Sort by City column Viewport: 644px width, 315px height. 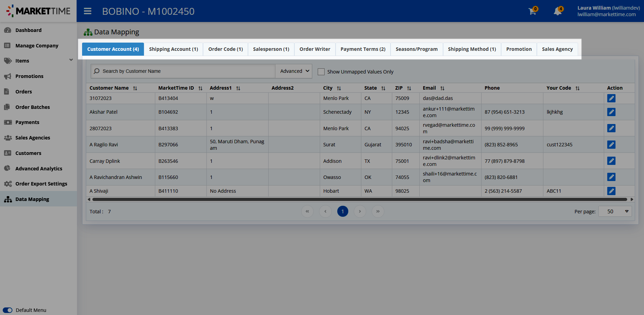click(x=339, y=88)
